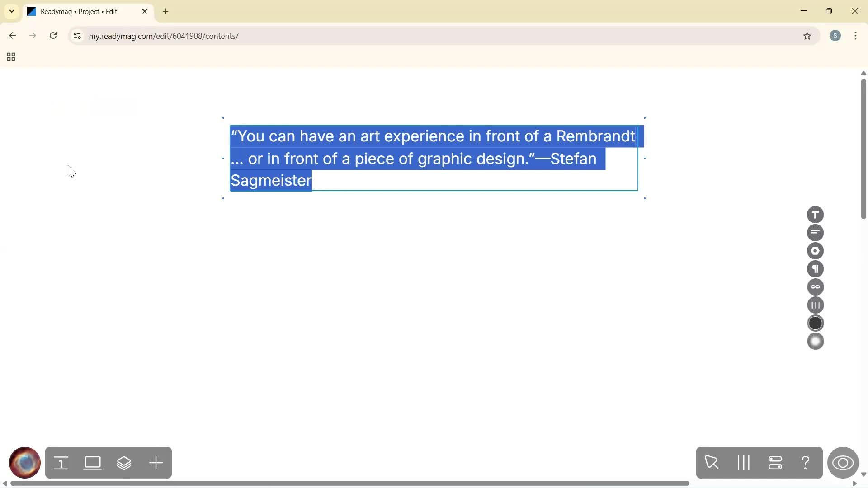The width and height of the screenshot is (868, 488).
Task: Open the browser customization dropdown beside the tabs
Action: (11, 11)
